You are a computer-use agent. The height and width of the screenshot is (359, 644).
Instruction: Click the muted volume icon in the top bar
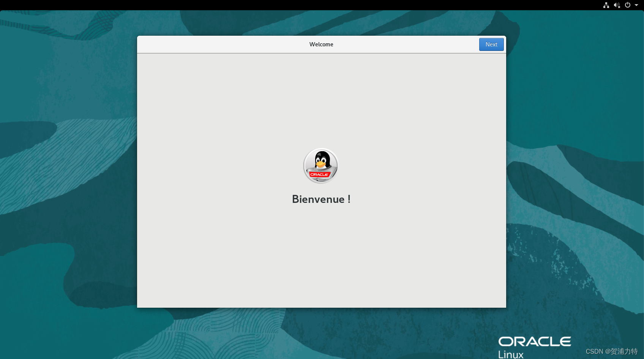click(x=617, y=5)
